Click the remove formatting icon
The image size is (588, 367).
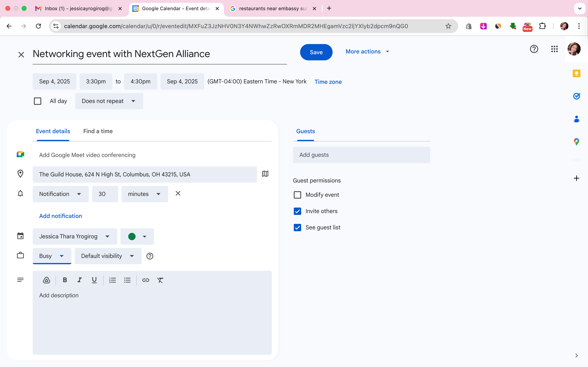(x=160, y=280)
